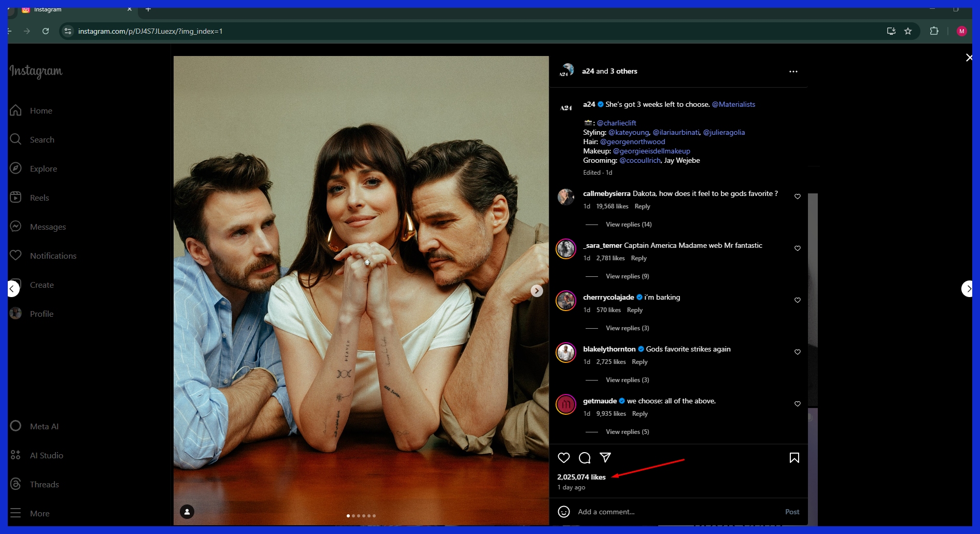Image resolution: width=980 pixels, height=534 pixels.
Task: Like the post with the heart icon
Action: (x=564, y=458)
